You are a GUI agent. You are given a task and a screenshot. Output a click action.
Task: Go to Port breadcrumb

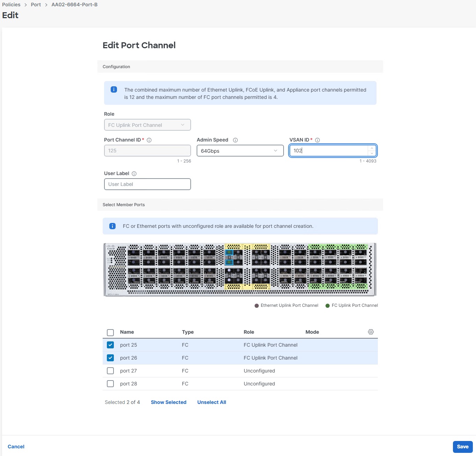[x=36, y=5]
